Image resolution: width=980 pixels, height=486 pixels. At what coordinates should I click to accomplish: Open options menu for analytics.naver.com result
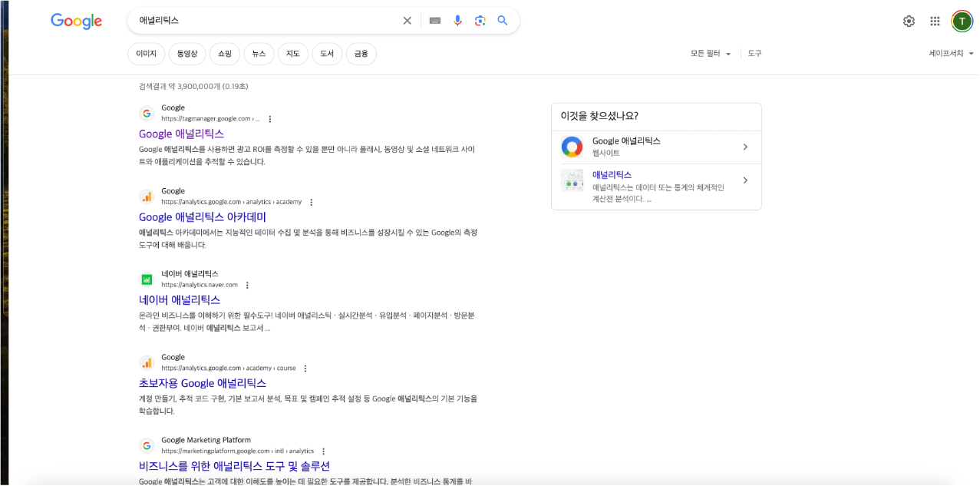pos(247,285)
